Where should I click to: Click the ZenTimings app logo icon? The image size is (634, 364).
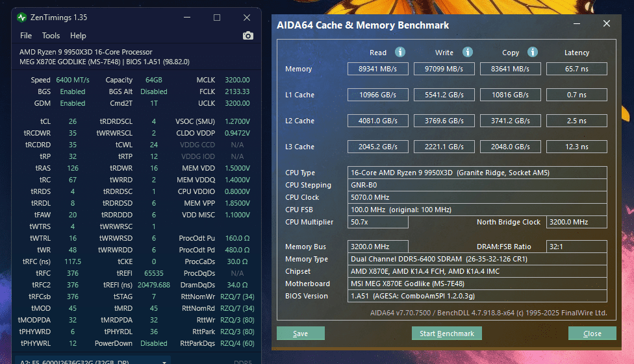pos(21,18)
